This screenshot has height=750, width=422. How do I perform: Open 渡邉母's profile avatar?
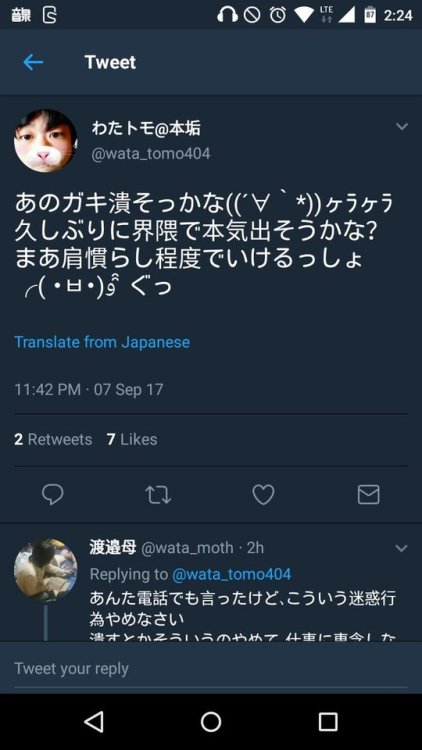tap(46, 571)
